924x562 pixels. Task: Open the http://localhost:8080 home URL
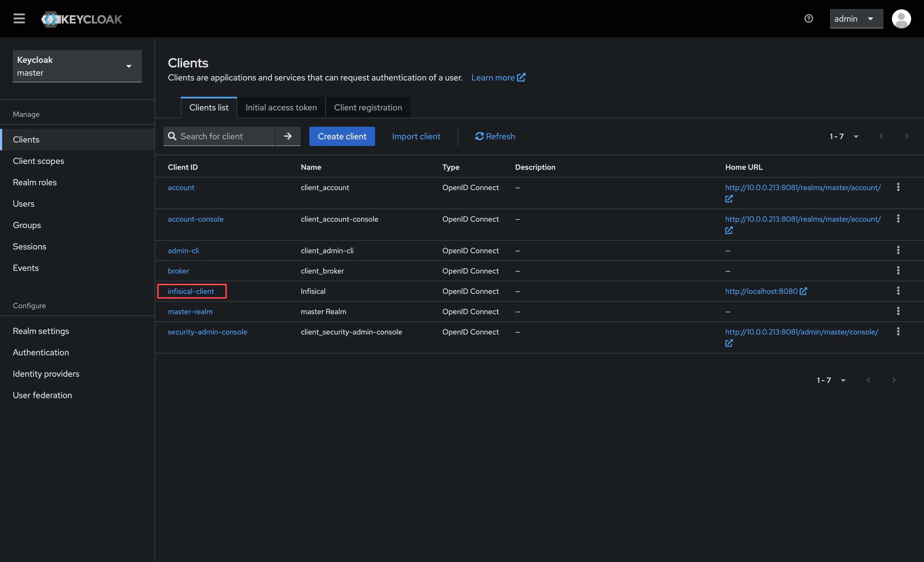pos(766,291)
